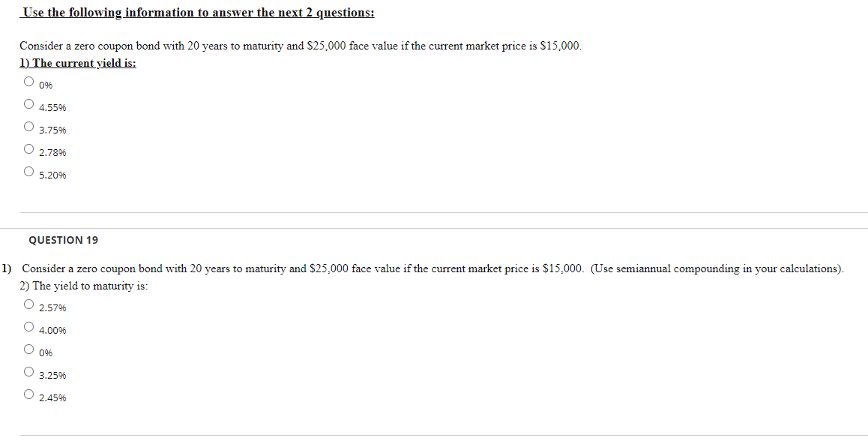Choose the 4.55% current yield option
Screen dimensions: 868x444
coord(28,104)
